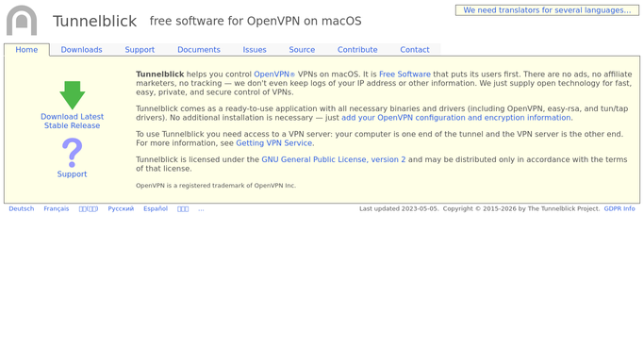This screenshot has height=362, width=644.
Task: Open the Issues tab
Action: 255,50
